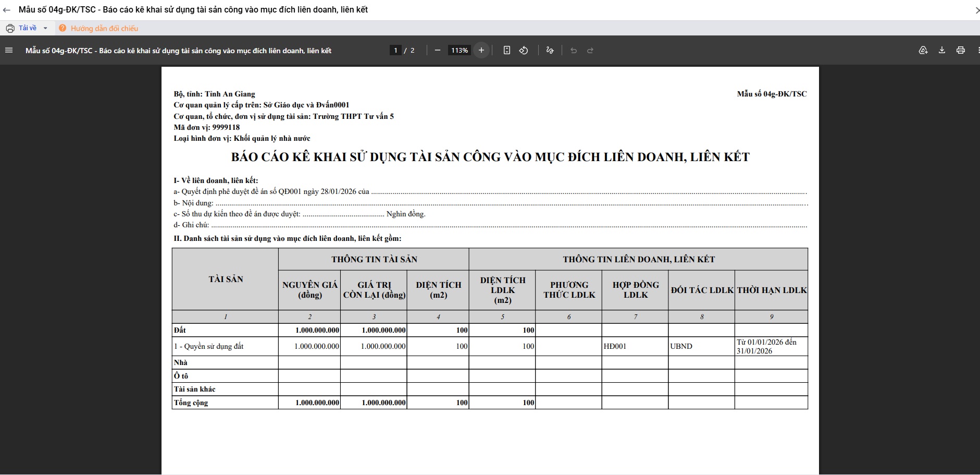Viewport: 980px width, 475px height.
Task: Expand the Tải về dropdown arrow
Action: [x=45, y=28]
